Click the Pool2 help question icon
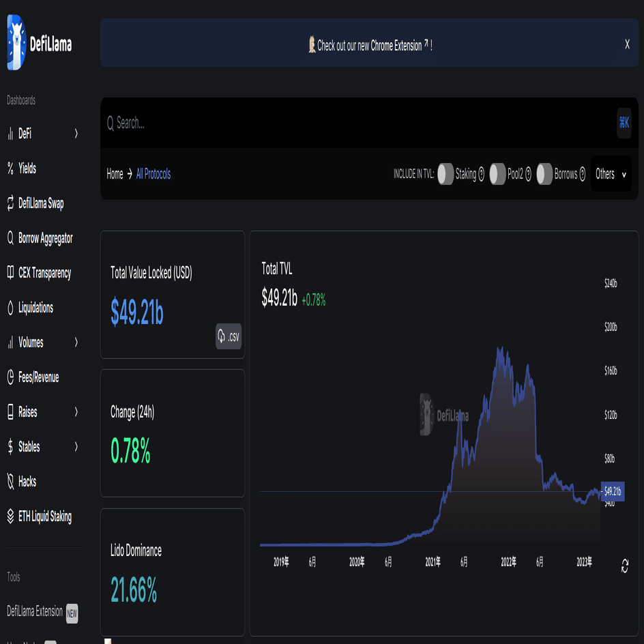644x644 pixels. (x=528, y=174)
